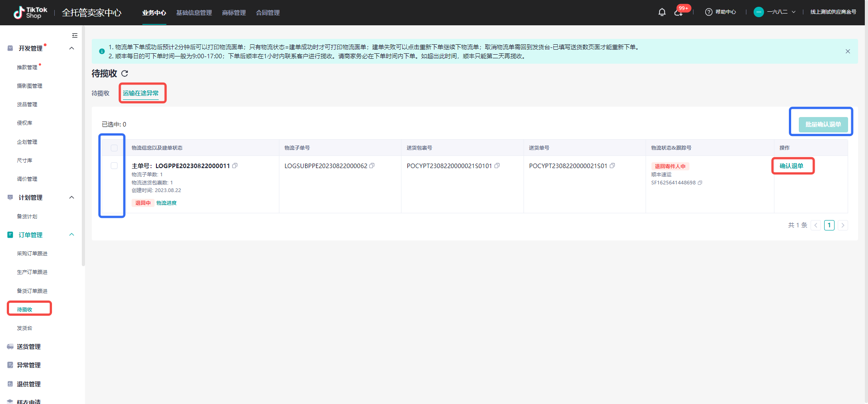
Task: Open 货品管理 in sidebar
Action: [27, 104]
